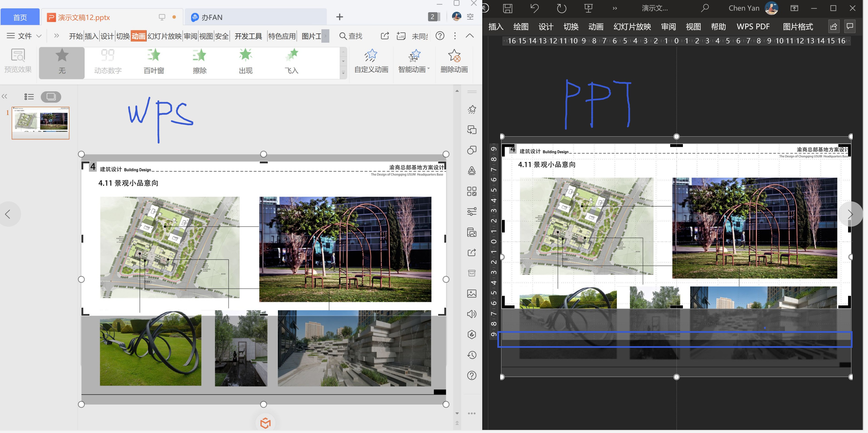Toggle PowerPoint ribbon display options
The height and width of the screenshot is (433, 868).
794,8
